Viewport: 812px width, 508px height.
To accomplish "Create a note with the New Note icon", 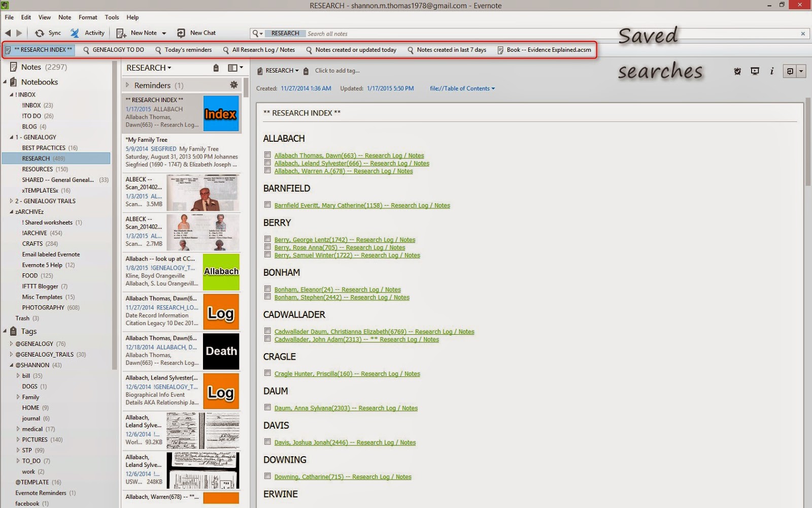I will pos(121,33).
